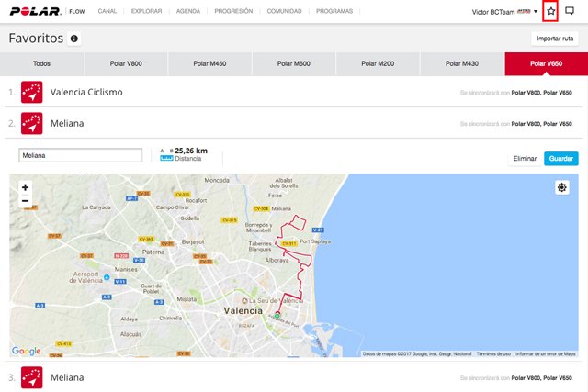Click the 25,26 km distance value
This screenshot has height=392, width=588.
point(191,151)
